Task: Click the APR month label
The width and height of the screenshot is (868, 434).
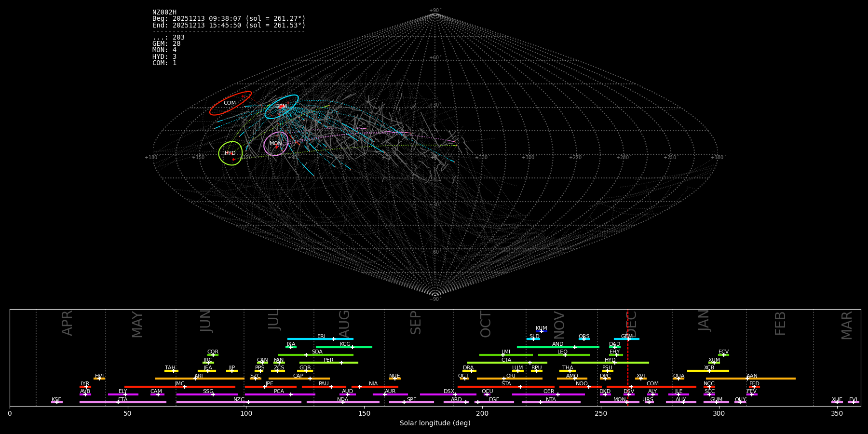Action: click(x=67, y=323)
